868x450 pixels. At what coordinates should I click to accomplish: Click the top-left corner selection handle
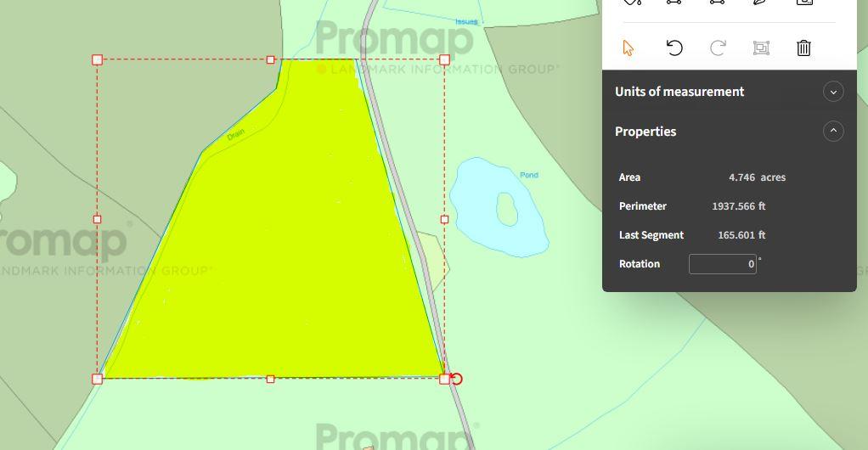[x=97, y=59]
